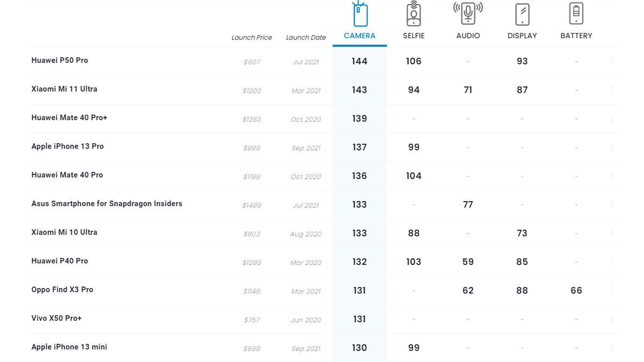
Task: Click the Audio microphone icon
Action: click(x=468, y=13)
